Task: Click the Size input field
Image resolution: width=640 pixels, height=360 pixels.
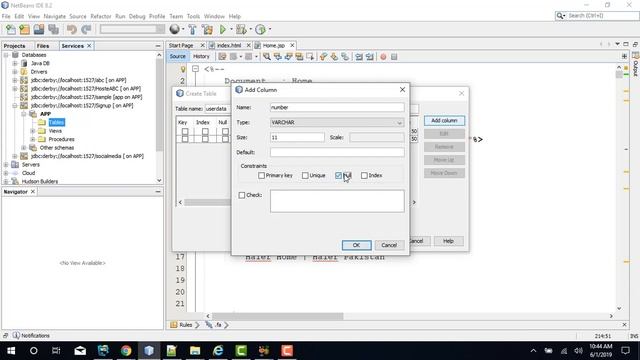Action: 297,138
